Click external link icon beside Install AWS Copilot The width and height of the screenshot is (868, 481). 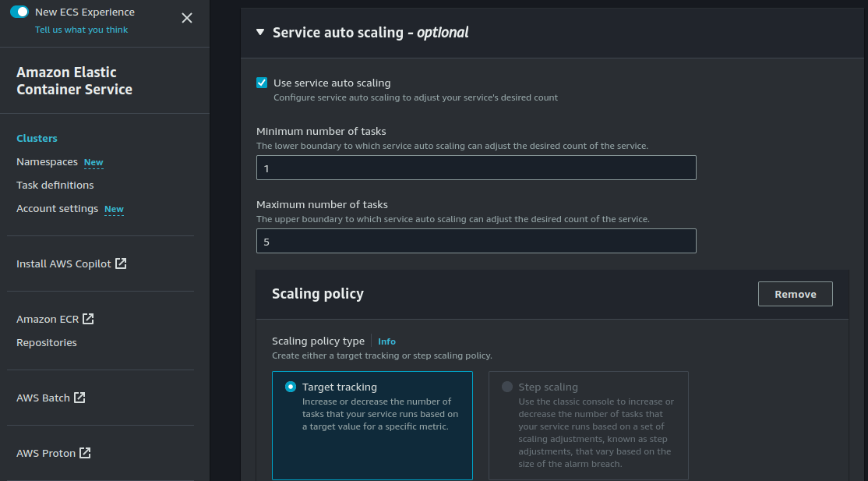(121, 263)
